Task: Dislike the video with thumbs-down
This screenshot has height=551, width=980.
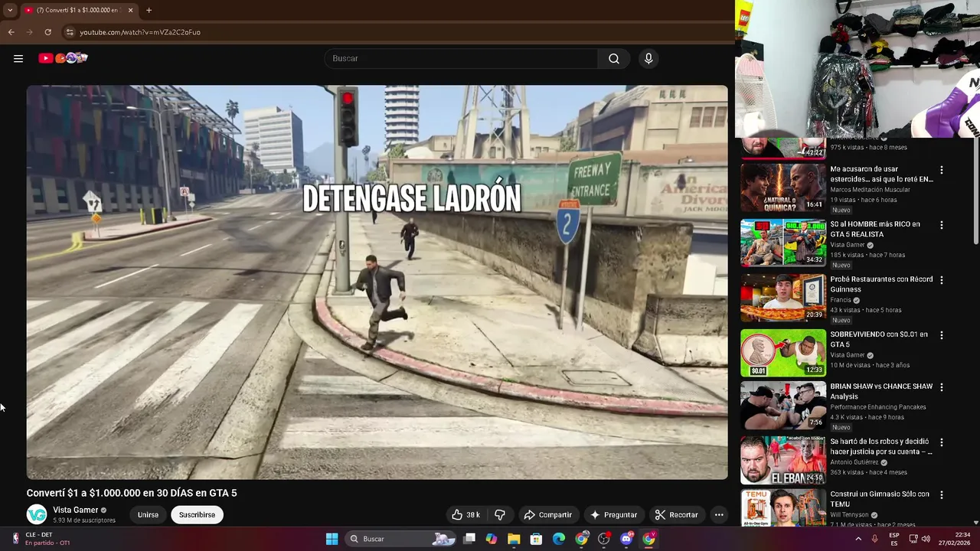Action: [500, 515]
